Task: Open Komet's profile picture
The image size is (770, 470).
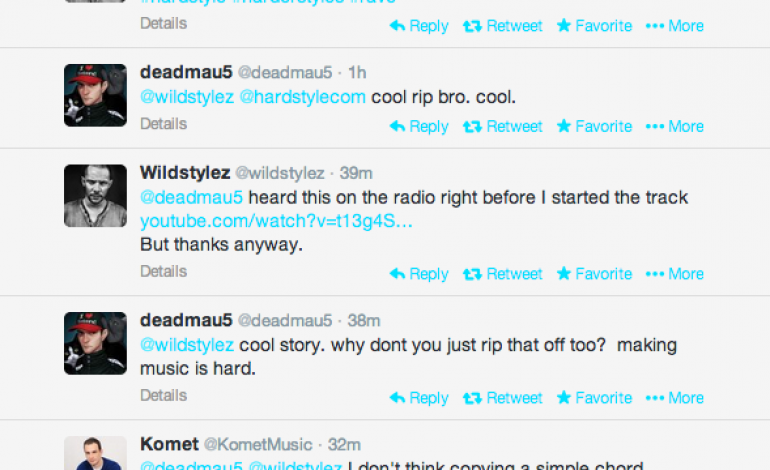Action: tap(96, 453)
